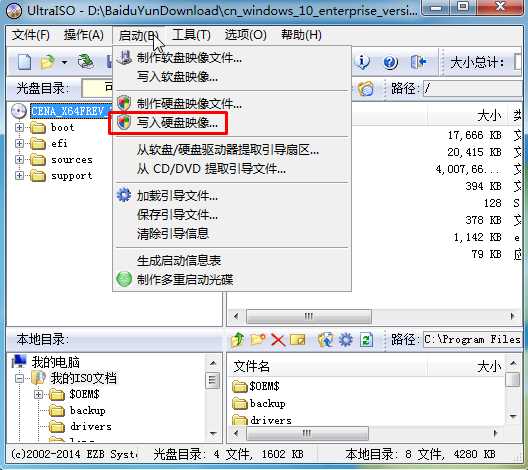
Task: Click the ISO file list horizontal scrollbar
Action: 374,316
